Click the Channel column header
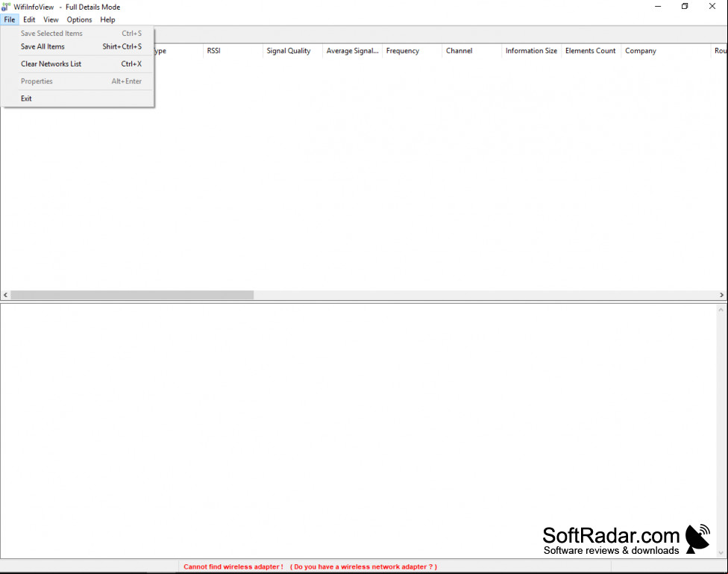 click(471, 51)
